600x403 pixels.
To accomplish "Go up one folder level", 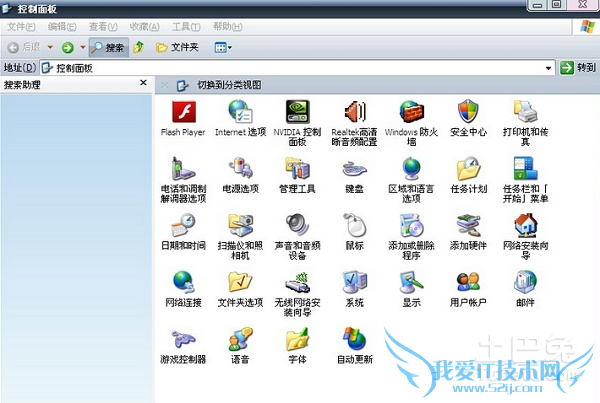I will 139,47.
